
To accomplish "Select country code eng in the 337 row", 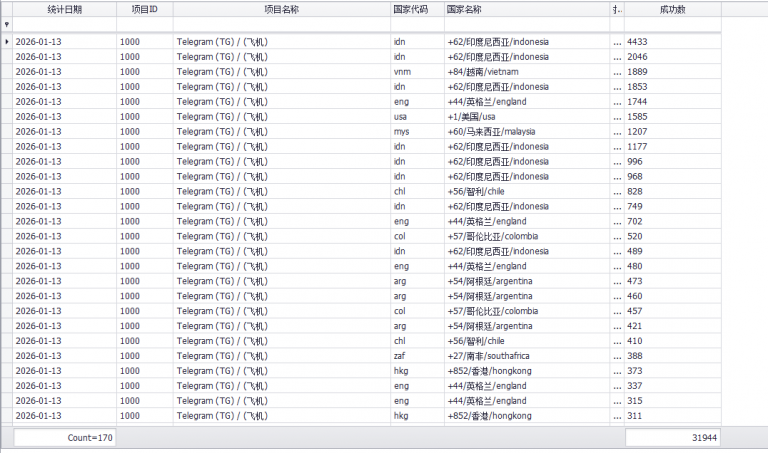I will point(417,385).
